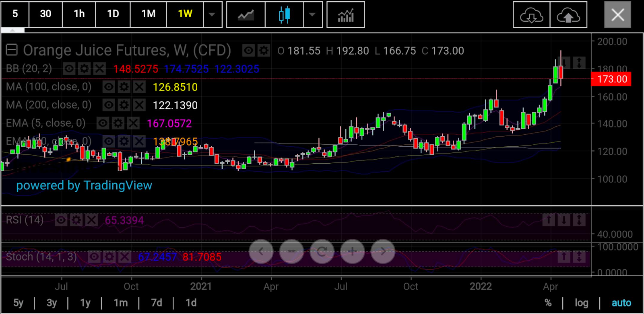Maximize the Stoch pane
644x314 pixels.
[x=579, y=256]
